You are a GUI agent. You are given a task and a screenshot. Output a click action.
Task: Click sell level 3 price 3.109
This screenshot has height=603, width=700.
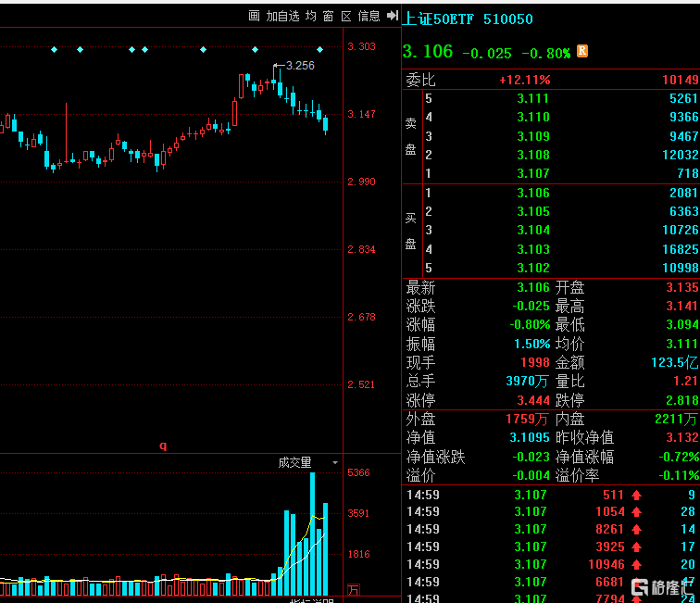533,137
